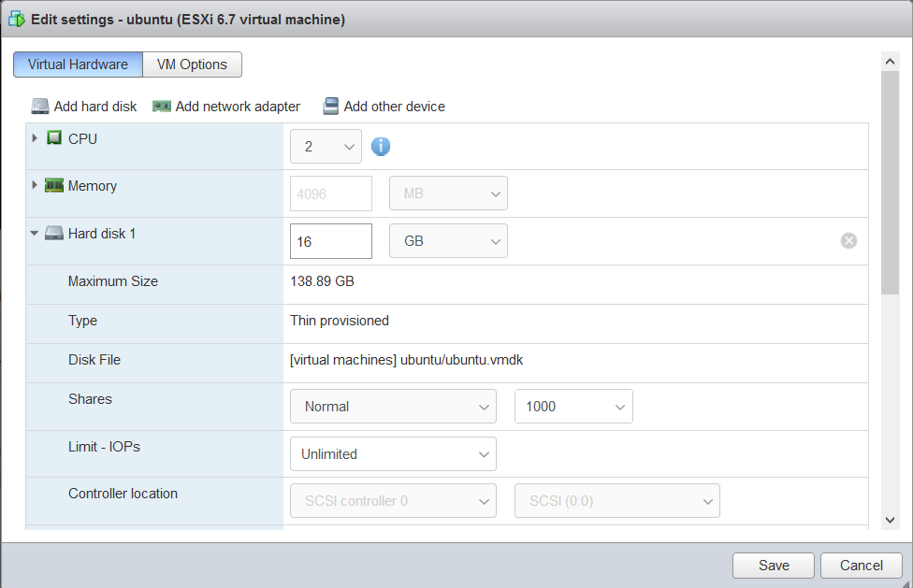This screenshot has height=588, width=913.
Task: Open the Shares value 1000 dropdown
Action: point(573,407)
